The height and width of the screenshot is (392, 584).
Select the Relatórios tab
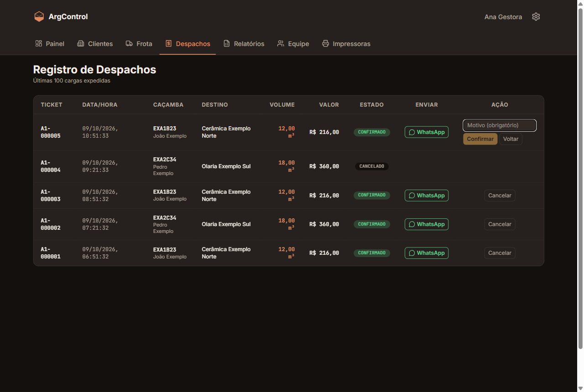(244, 44)
